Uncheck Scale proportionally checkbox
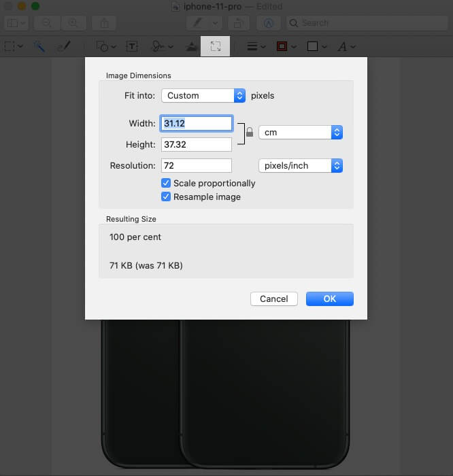The height and width of the screenshot is (476, 453). coord(166,183)
